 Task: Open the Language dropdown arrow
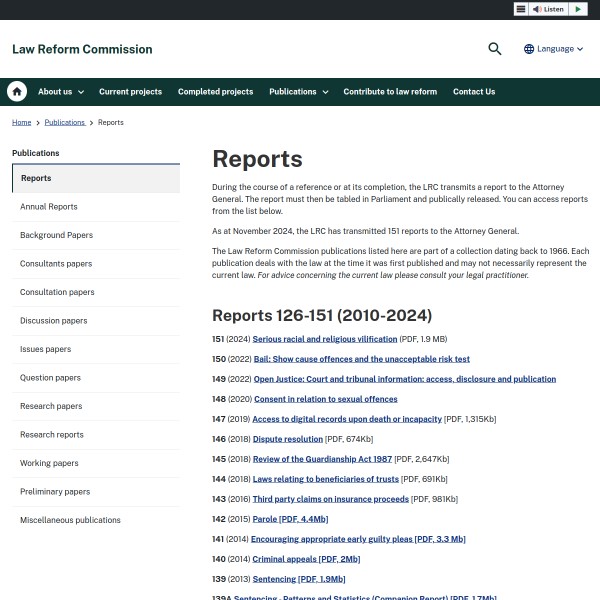(x=581, y=49)
